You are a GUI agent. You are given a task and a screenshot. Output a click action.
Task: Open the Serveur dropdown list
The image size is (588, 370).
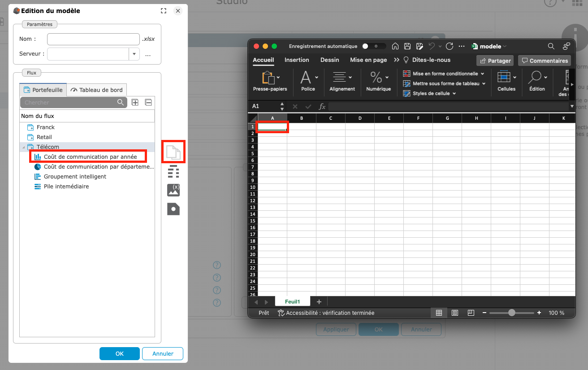click(134, 54)
